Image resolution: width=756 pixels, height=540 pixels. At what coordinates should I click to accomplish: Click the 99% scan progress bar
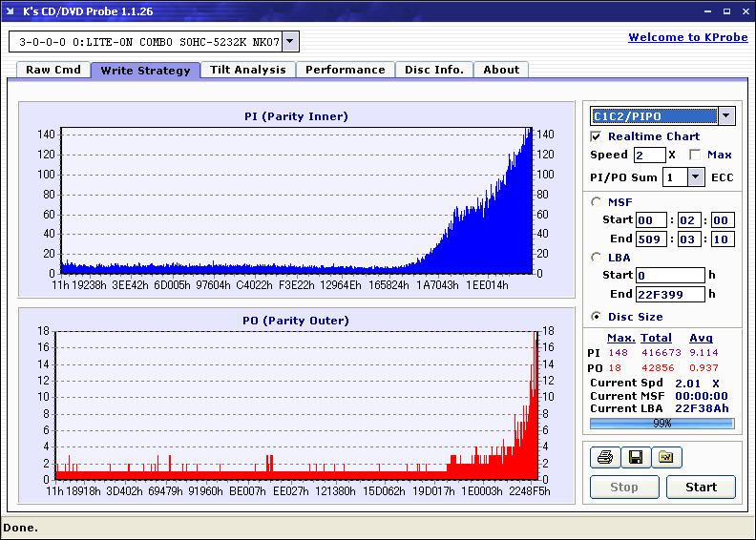[662, 424]
